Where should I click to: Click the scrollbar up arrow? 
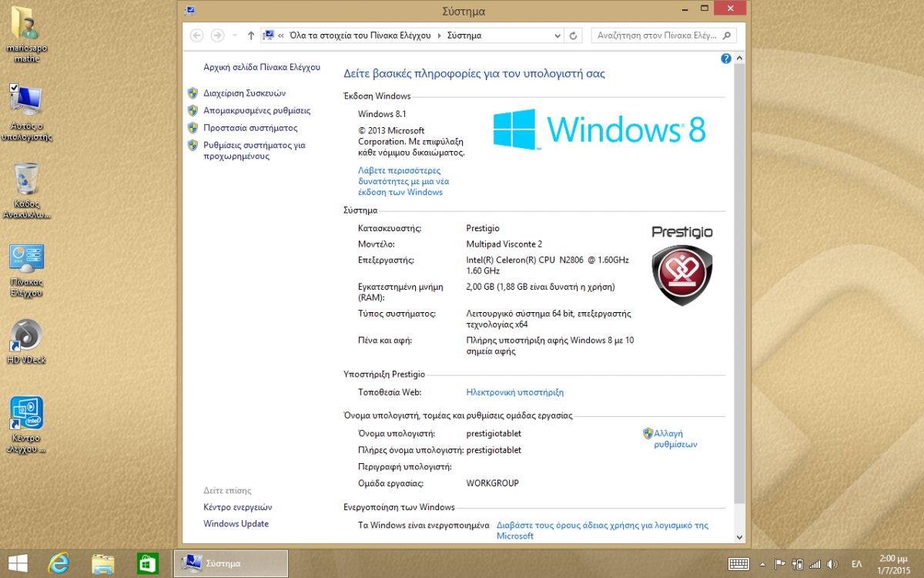(x=740, y=58)
